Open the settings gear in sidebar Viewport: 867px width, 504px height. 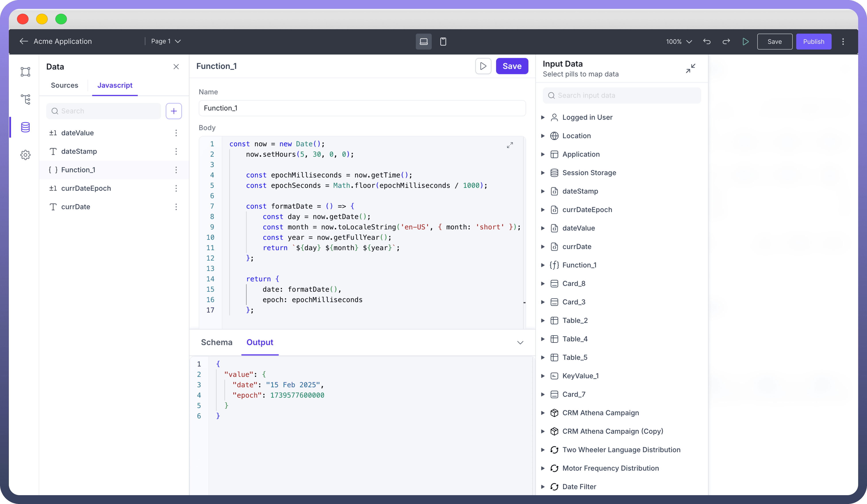25,155
